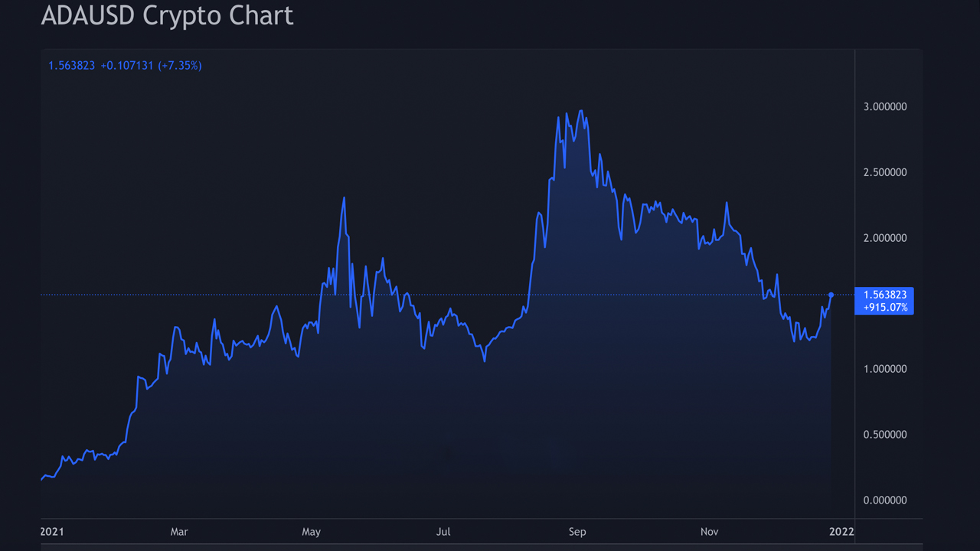Viewport: 980px width, 551px height.
Task: Click the 2.500000 price axis label
Action: (884, 172)
